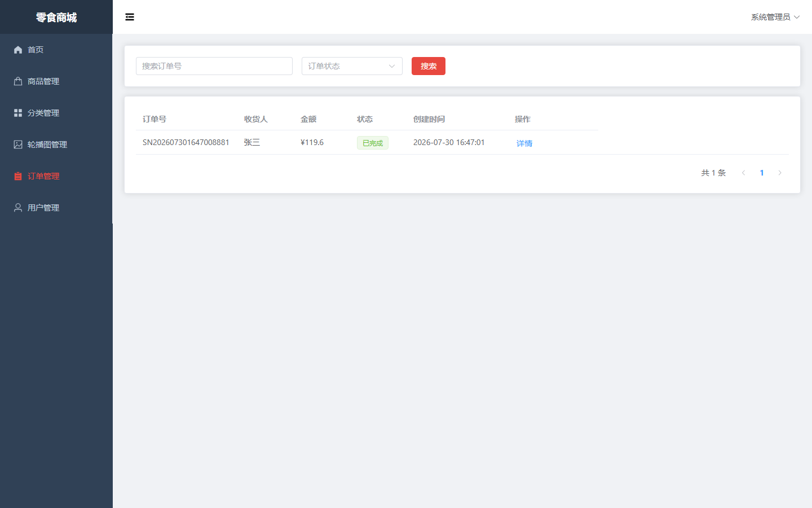Select page 1 in pagination
812x508 pixels.
tap(762, 173)
